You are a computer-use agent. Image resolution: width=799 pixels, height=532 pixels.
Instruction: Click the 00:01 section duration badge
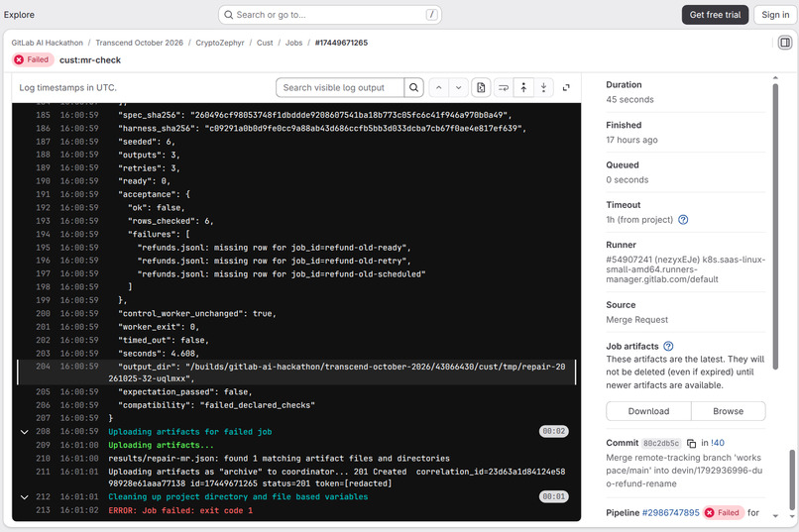coord(554,496)
